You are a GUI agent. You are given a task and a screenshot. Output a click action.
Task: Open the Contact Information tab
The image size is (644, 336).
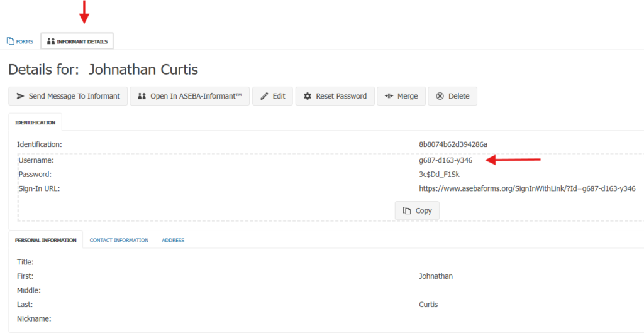pos(119,240)
